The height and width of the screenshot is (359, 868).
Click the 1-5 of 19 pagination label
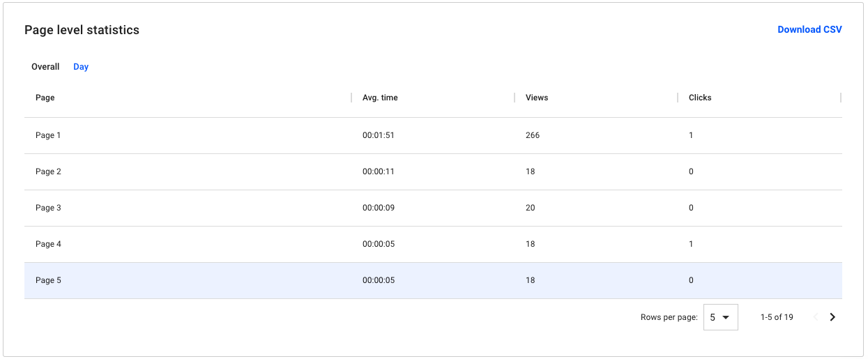[777, 317]
